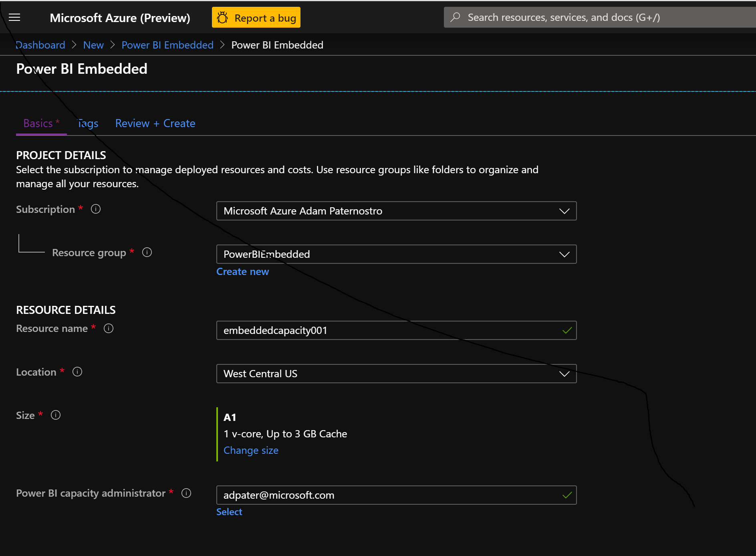Image resolution: width=756 pixels, height=556 pixels.
Task: Click Change size link
Action: (x=251, y=450)
